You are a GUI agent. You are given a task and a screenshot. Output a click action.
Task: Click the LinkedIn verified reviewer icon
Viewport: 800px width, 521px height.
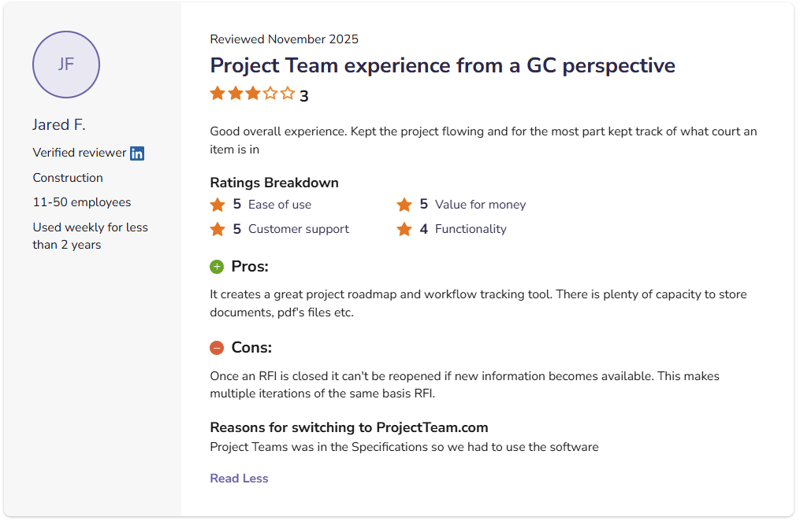coord(137,153)
